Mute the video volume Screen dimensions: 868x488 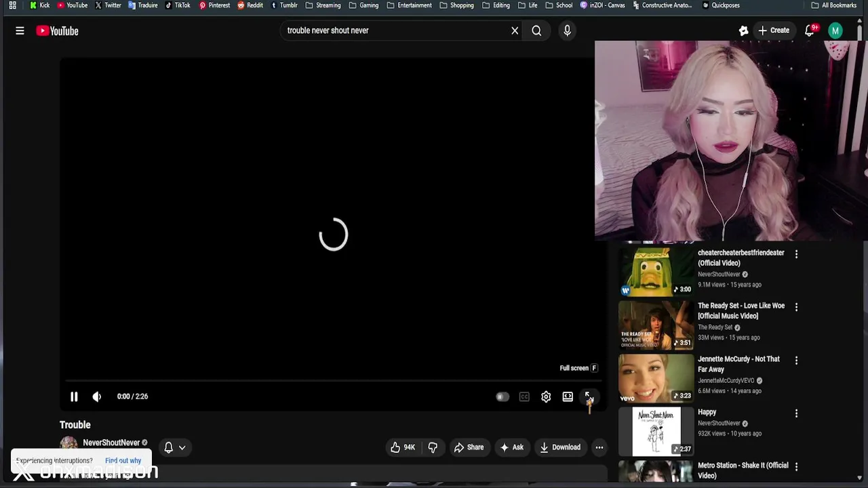coord(97,396)
